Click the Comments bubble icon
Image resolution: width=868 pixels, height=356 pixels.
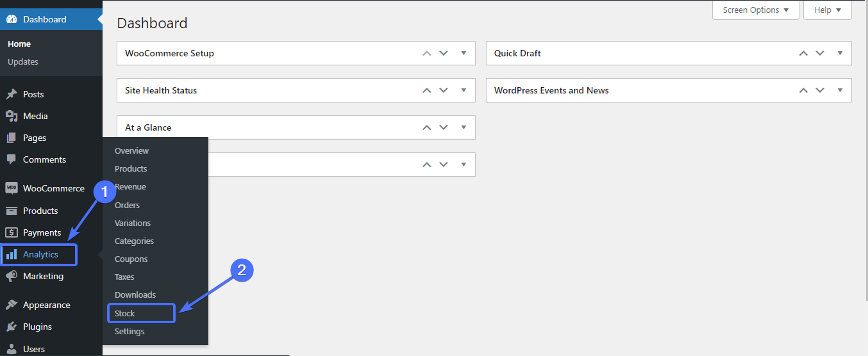[x=12, y=159]
